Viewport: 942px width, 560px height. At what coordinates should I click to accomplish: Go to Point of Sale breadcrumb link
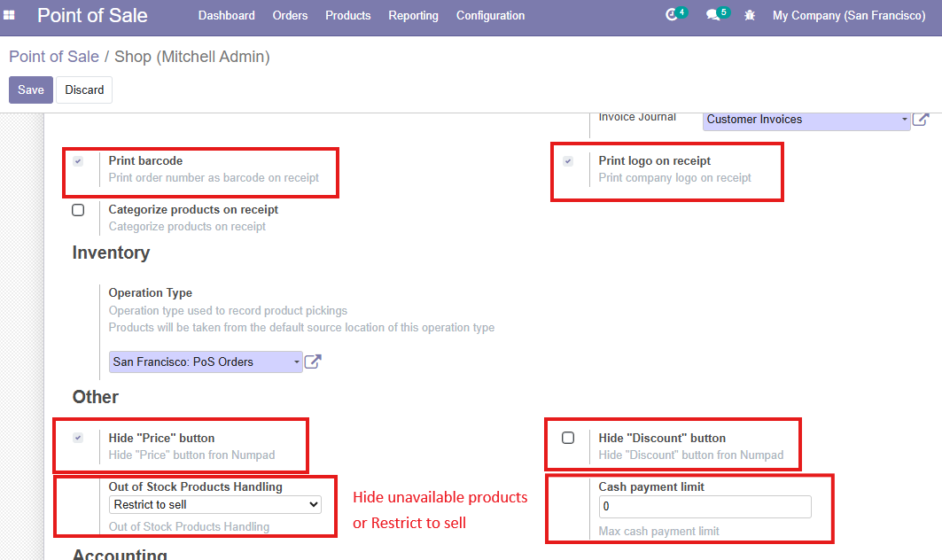tap(54, 57)
